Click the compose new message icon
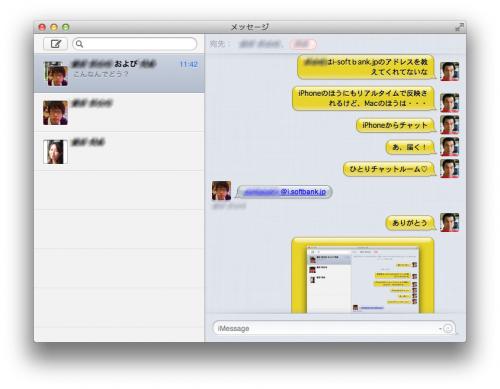This screenshot has height=389, width=500. (x=55, y=44)
